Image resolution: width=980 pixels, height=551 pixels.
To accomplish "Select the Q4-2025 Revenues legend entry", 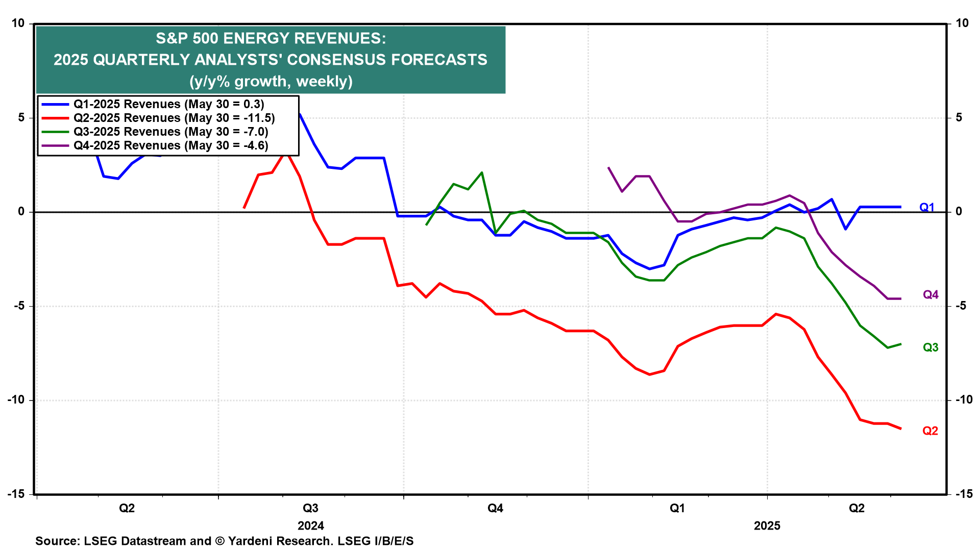I will (x=170, y=145).
